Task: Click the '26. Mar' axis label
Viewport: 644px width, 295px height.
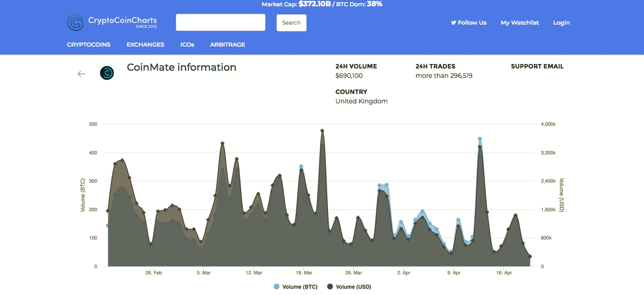Action: point(354,273)
